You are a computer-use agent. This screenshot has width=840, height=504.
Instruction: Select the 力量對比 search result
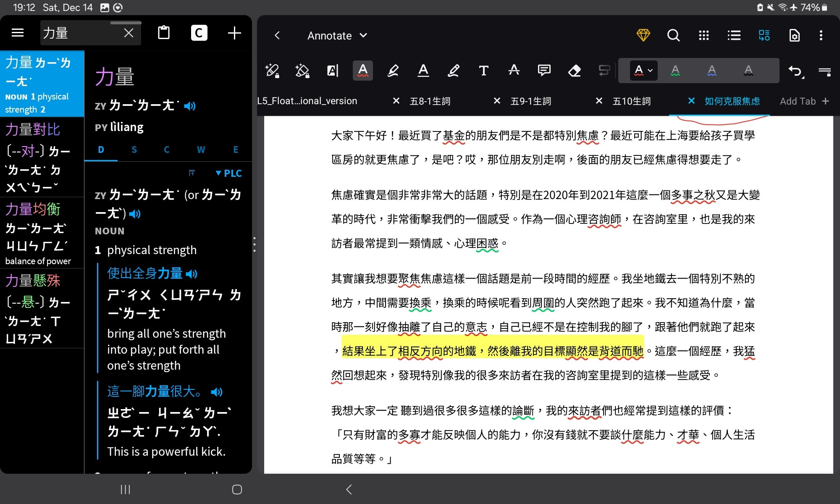click(x=42, y=157)
